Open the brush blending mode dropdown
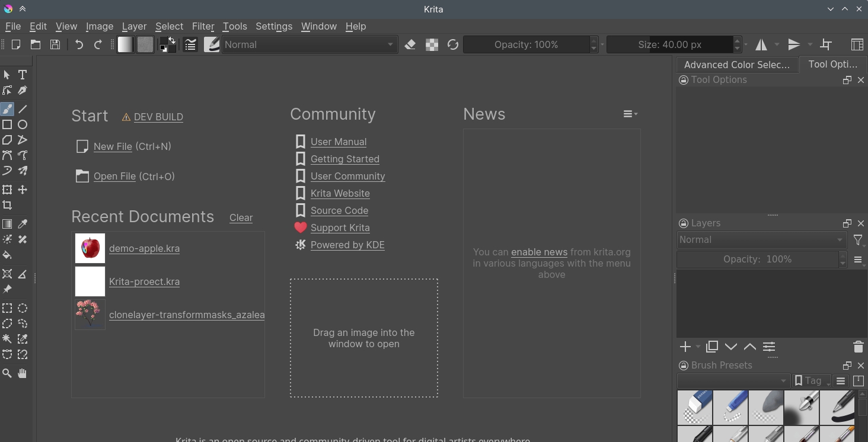 (x=309, y=45)
